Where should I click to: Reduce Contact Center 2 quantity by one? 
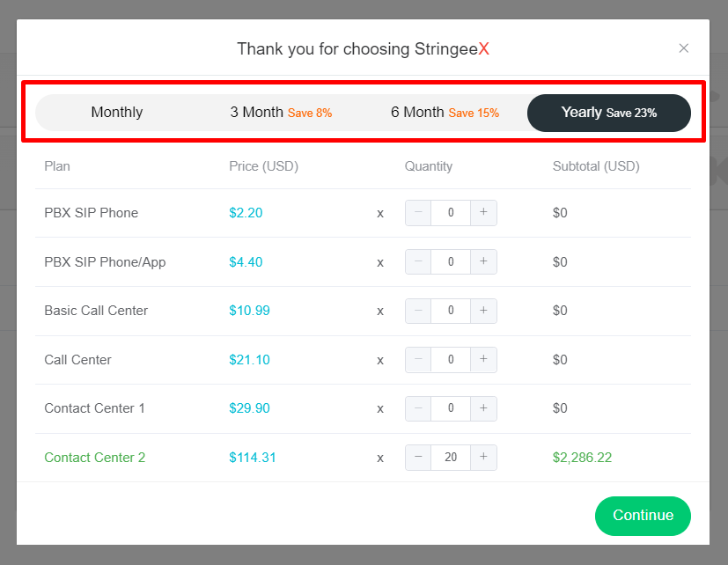coord(418,458)
